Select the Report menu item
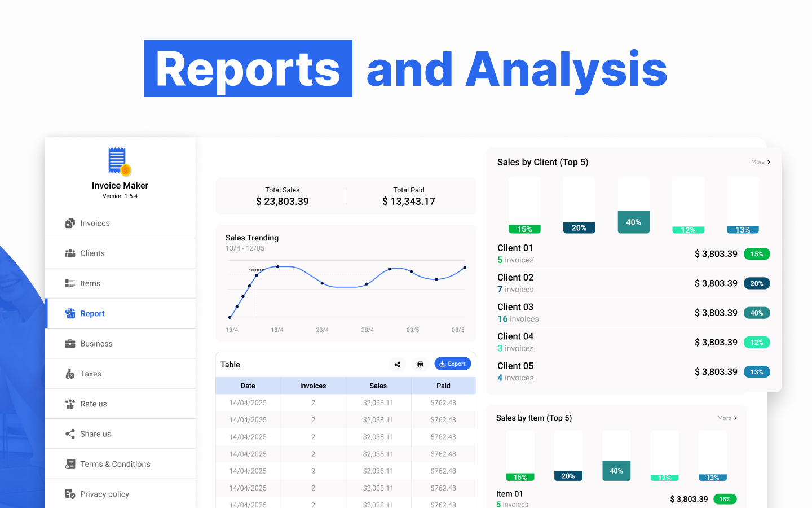This screenshot has height=508, width=812. click(x=121, y=313)
